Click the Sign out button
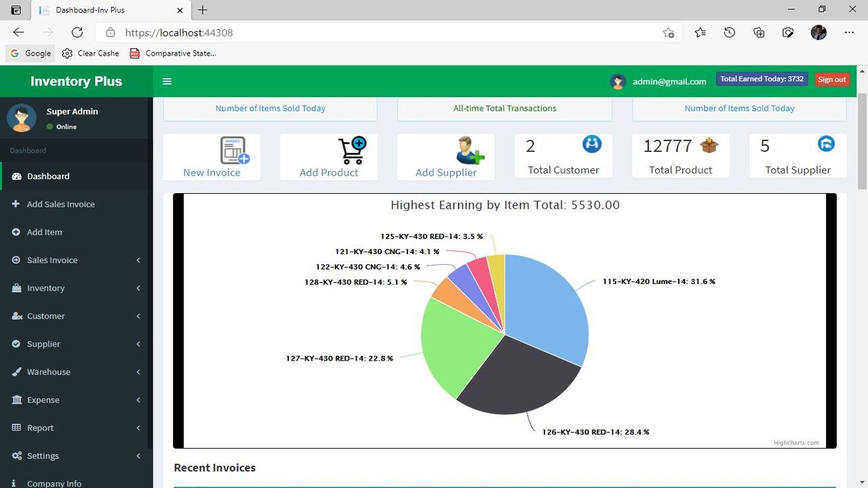Image resolution: width=868 pixels, height=488 pixels. (831, 79)
